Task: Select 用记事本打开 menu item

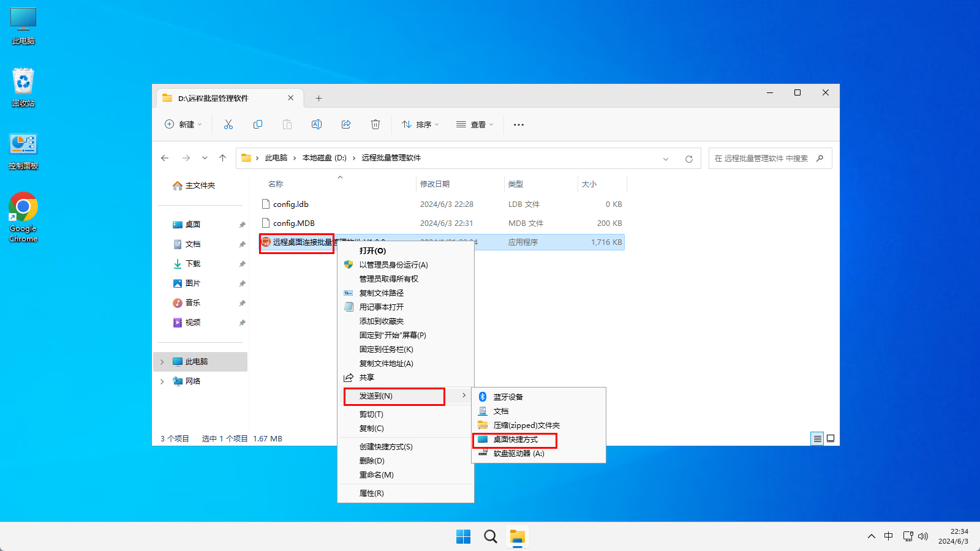Action: coord(405,307)
